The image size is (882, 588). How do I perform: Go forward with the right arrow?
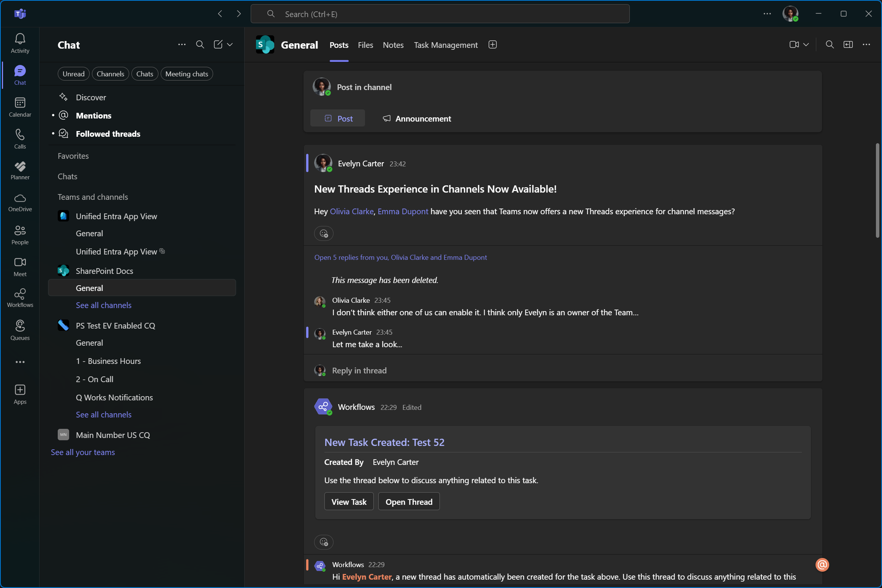(239, 14)
